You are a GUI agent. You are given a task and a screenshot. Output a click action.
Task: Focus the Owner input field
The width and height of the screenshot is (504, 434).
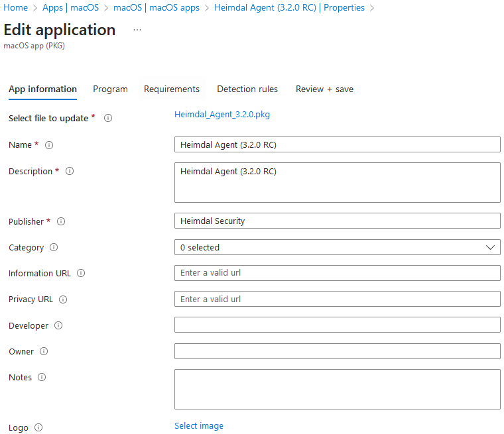tap(337, 351)
